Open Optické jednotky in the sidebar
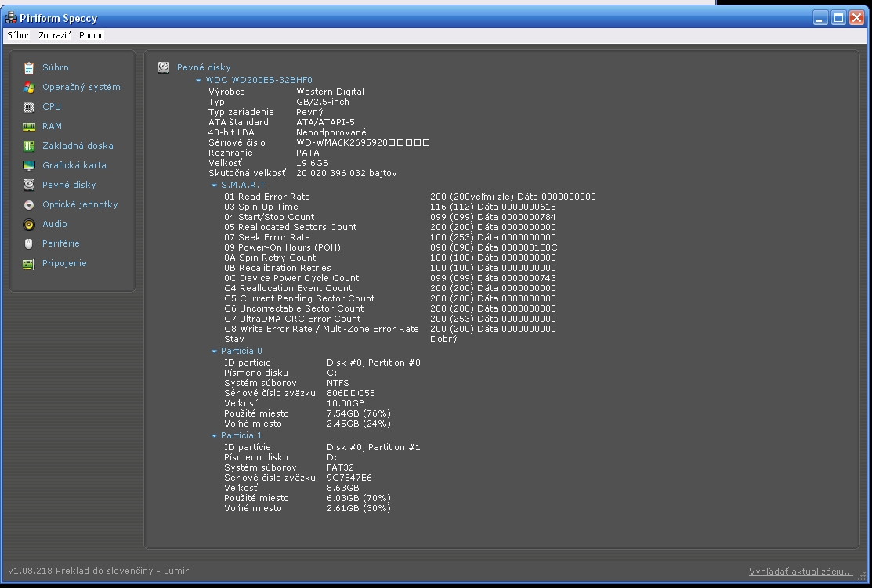The width and height of the screenshot is (872, 588). point(80,204)
